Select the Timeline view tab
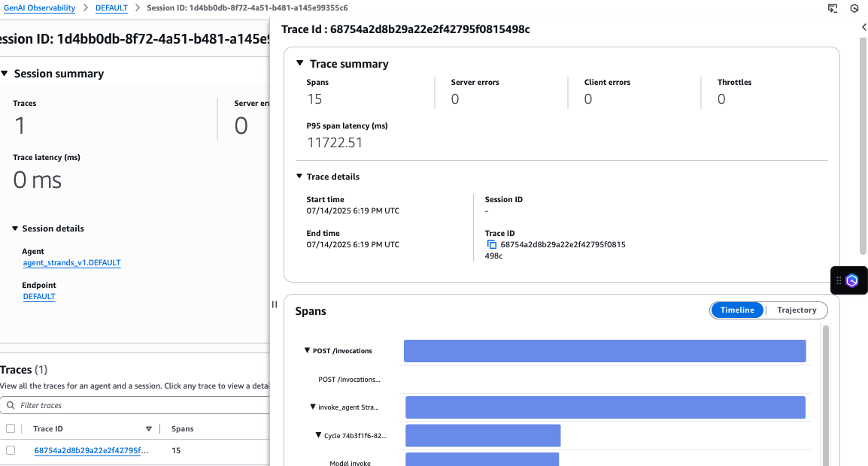Image resolution: width=868 pixels, height=466 pixels. click(x=737, y=310)
